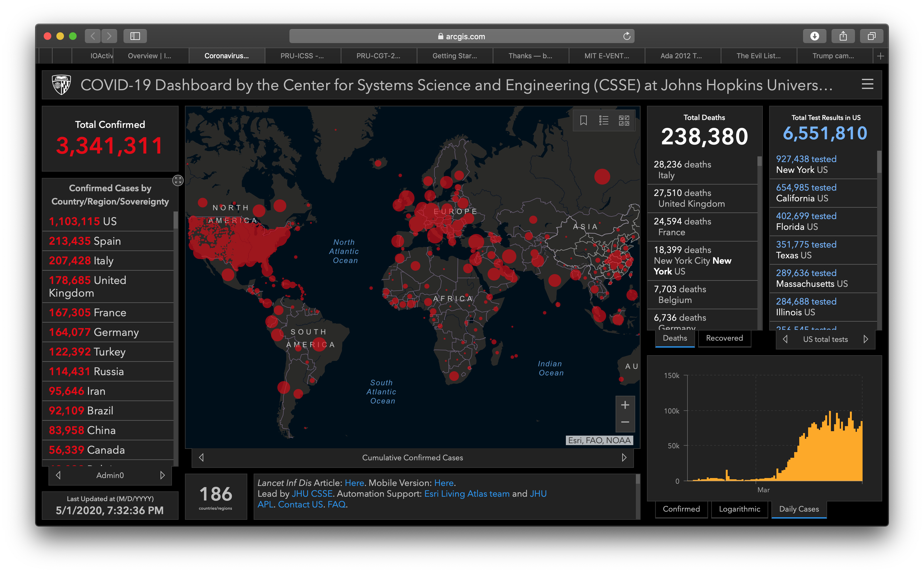Switch to the Recovered tab
924x573 pixels.
(x=724, y=338)
